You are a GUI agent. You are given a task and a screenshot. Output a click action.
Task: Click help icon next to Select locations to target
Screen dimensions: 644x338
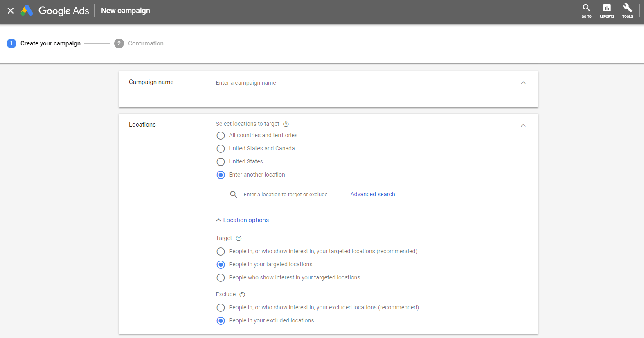pyautogui.click(x=286, y=124)
